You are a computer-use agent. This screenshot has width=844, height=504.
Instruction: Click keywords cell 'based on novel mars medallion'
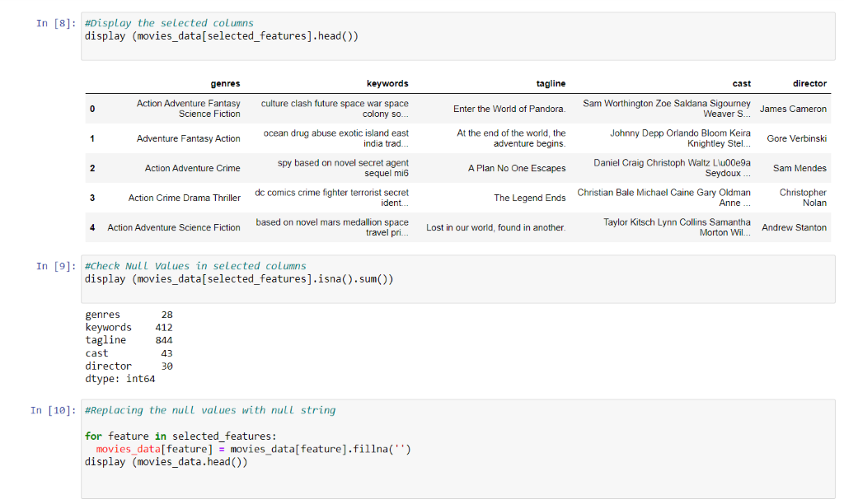[x=332, y=227]
